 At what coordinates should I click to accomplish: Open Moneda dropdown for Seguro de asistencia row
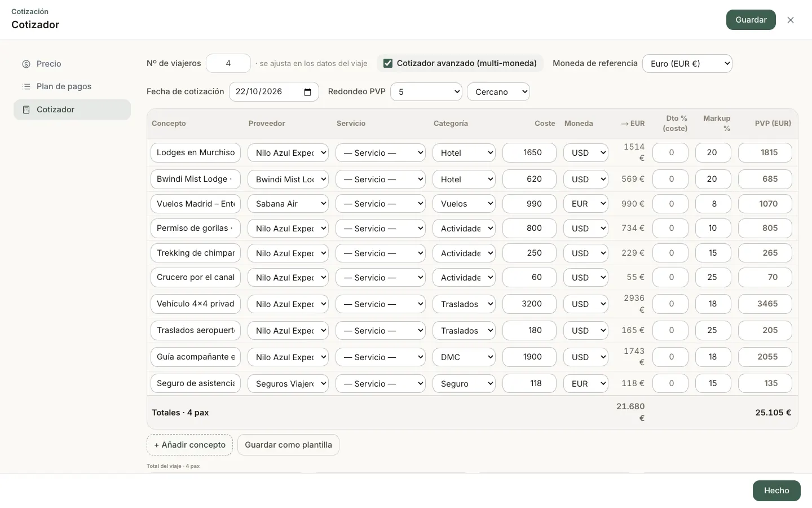(x=586, y=384)
